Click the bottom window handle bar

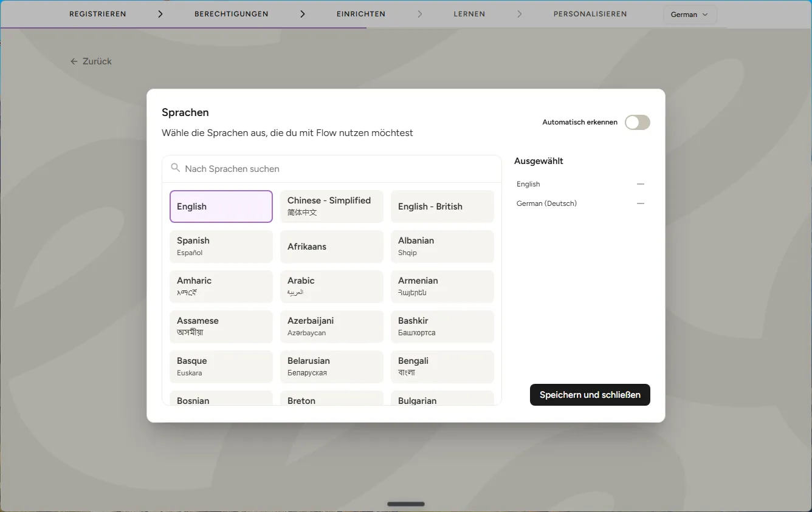(x=406, y=504)
